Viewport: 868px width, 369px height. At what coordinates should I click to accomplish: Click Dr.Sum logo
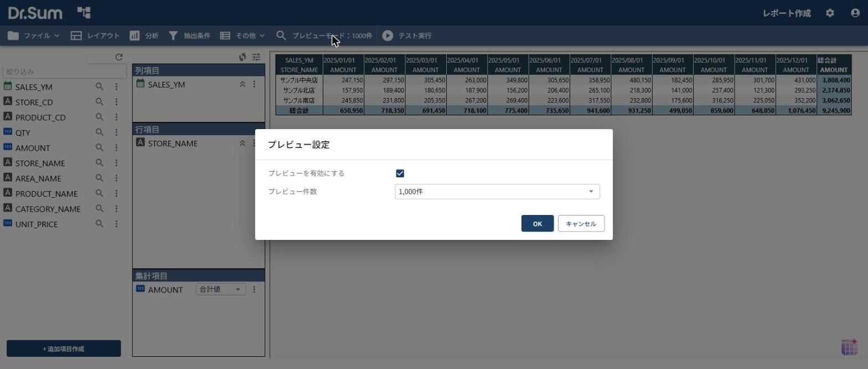[x=35, y=13]
